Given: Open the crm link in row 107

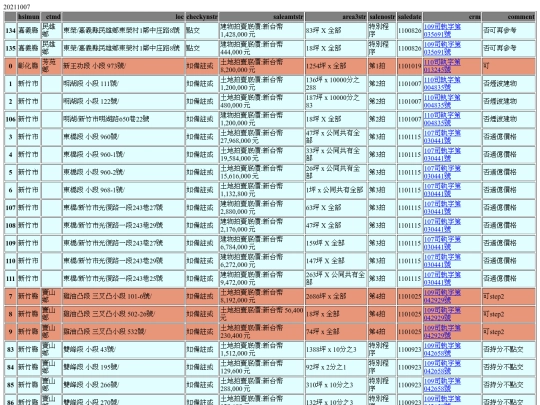Looking at the screenshot, I should point(442,208).
